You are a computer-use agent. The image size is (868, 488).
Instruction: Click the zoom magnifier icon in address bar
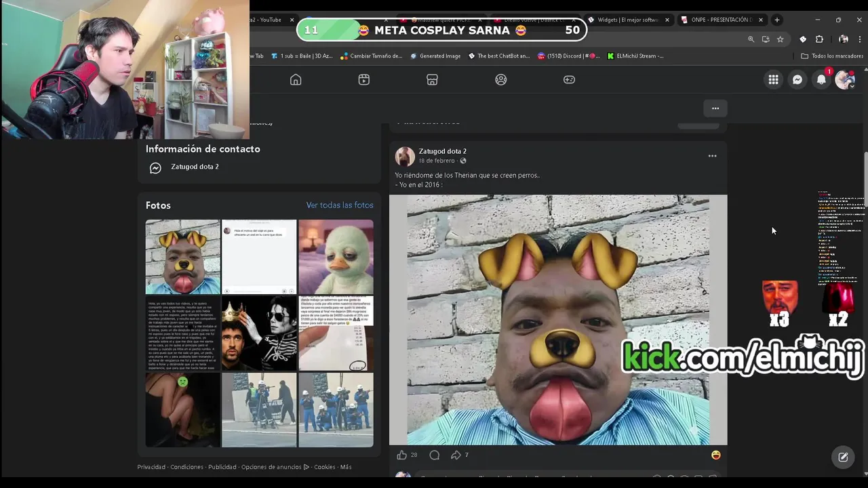pos(751,39)
